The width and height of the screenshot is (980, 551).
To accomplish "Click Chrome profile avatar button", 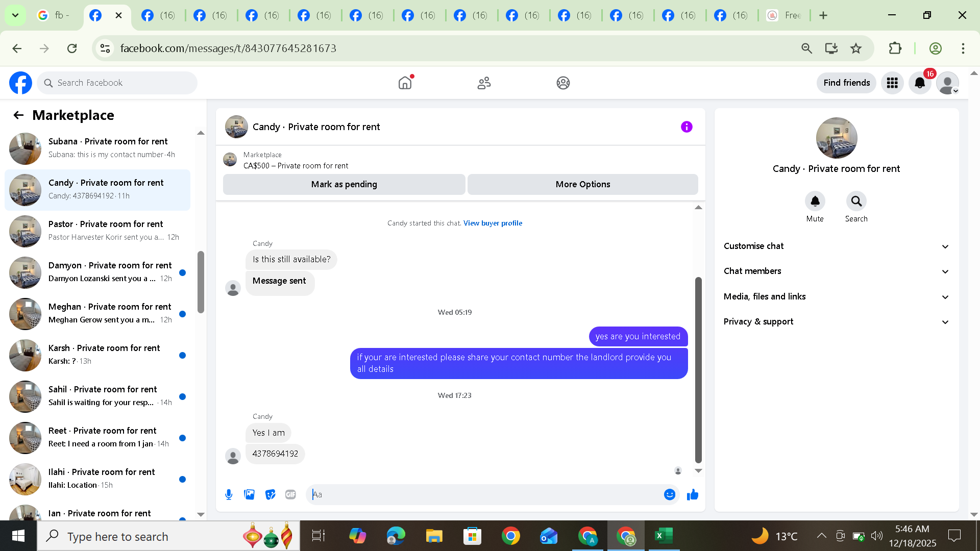I will pos(935,48).
